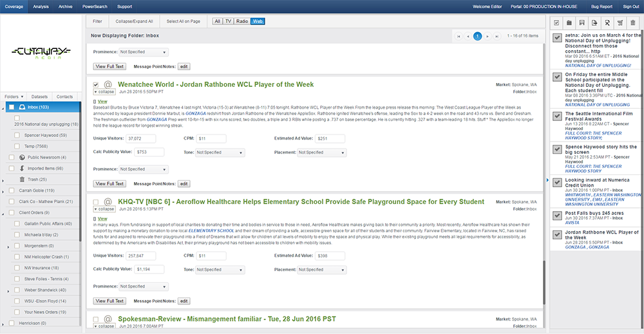This screenshot has height=334, width=644.
Task: Uncheck the Post Falls buys 245 acres item
Action: tap(557, 216)
